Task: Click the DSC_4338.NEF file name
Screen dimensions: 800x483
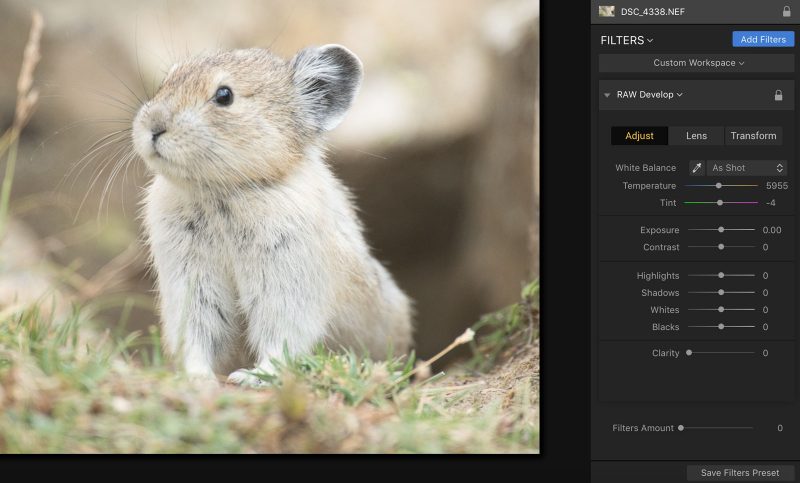Action: tap(653, 12)
